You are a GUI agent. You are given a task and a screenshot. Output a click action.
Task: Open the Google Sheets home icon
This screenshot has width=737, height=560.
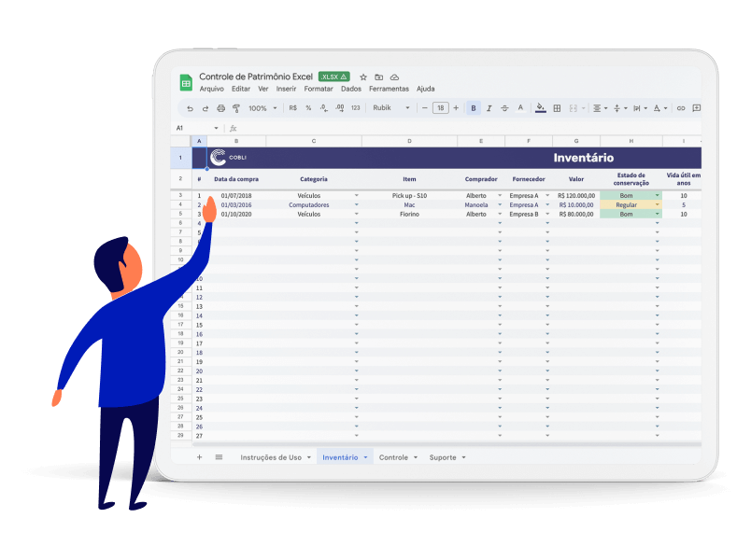186,83
